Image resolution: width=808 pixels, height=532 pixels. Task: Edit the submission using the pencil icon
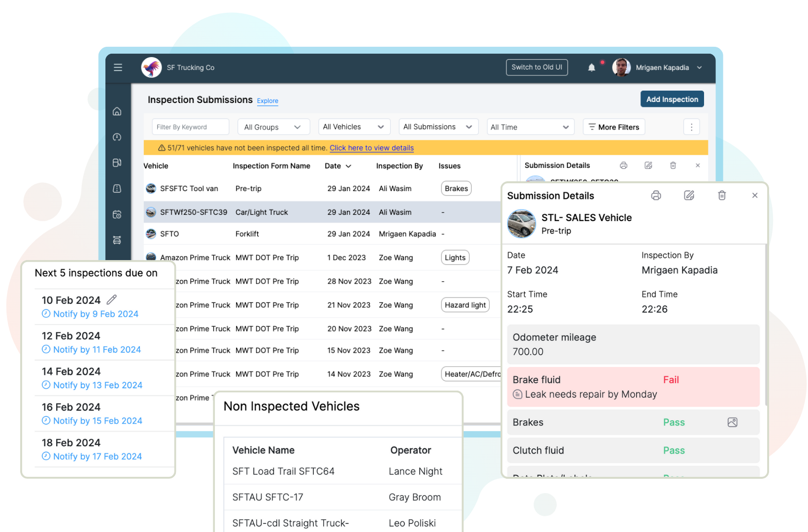[689, 195]
